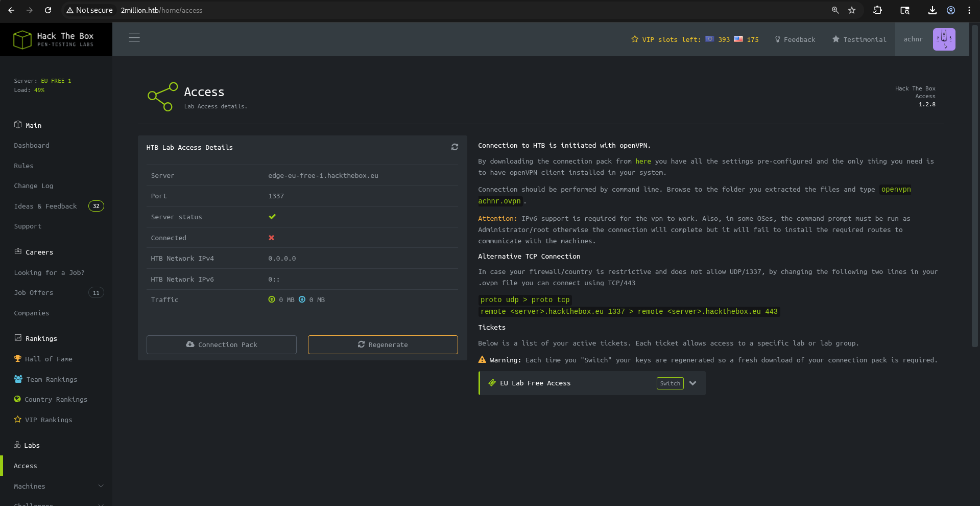Open the Support sidebar item
The height and width of the screenshot is (506, 980).
[x=28, y=226]
